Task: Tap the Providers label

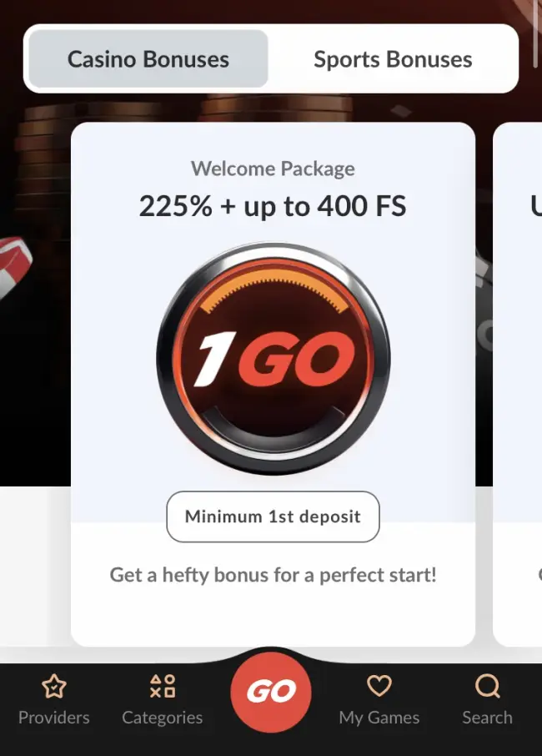Action: 53,718
